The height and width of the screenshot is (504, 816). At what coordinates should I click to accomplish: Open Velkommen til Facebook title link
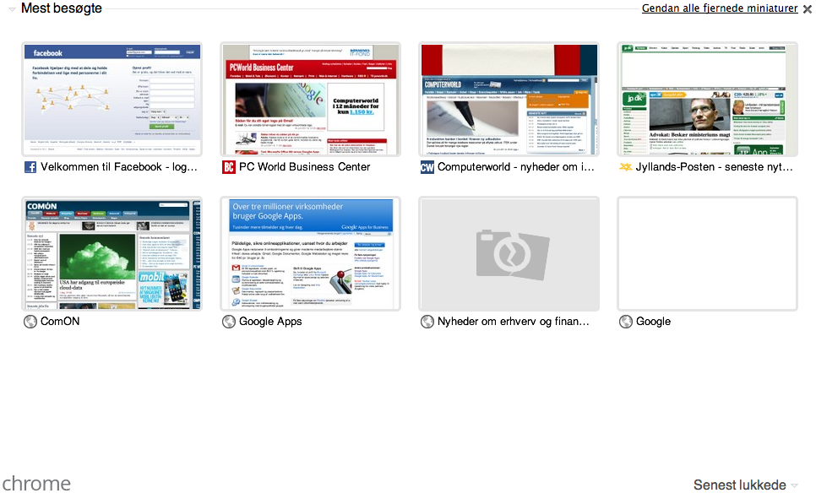pyautogui.click(x=118, y=167)
